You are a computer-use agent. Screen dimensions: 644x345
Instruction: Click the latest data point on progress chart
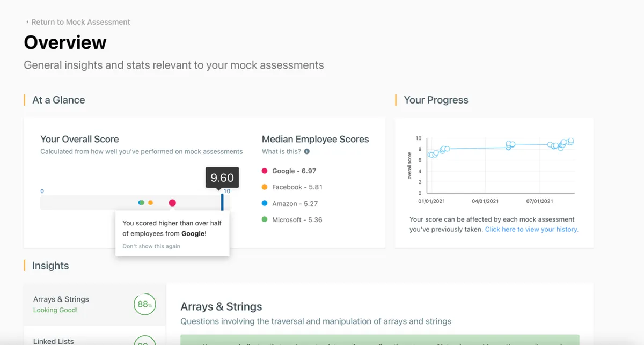(x=570, y=141)
